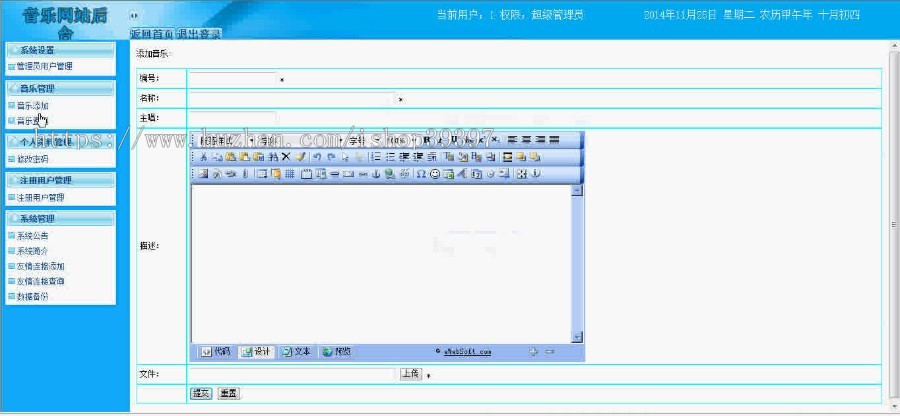Screen dimensions: 900x416
Task: Open the paragraph style dropdown
Action: coord(227,139)
